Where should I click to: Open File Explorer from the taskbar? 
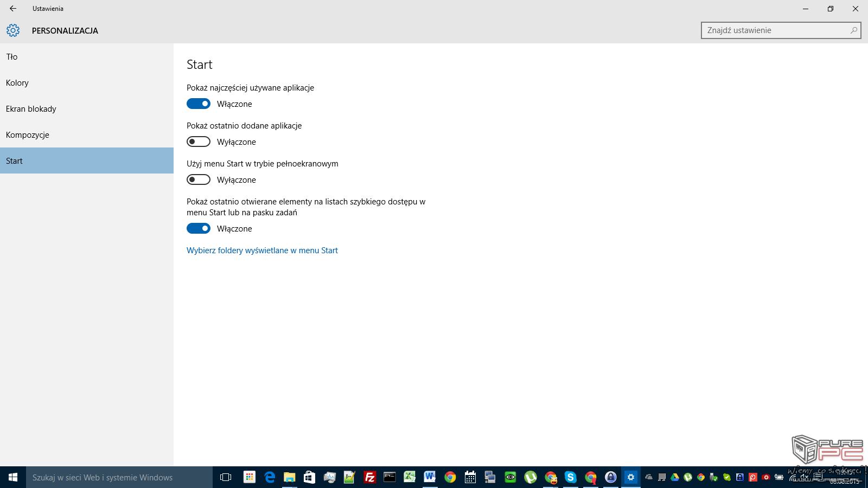click(x=289, y=477)
